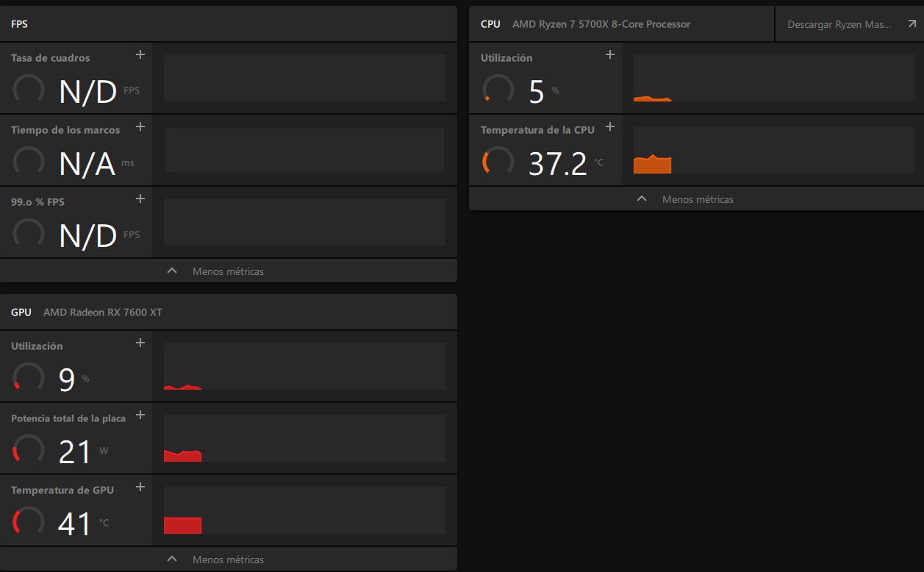Add the GPU Utilización metric with plus

[x=140, y=343]
